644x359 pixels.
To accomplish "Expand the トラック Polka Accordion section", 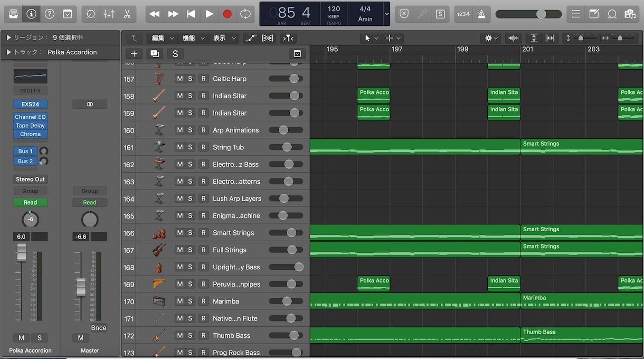I will click(8, 52).
